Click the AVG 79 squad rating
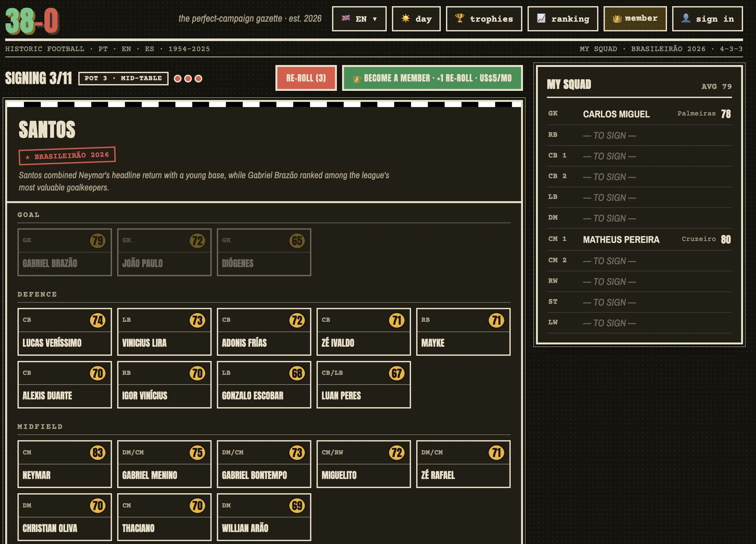The image size is (756, 544). click(716, 86)
